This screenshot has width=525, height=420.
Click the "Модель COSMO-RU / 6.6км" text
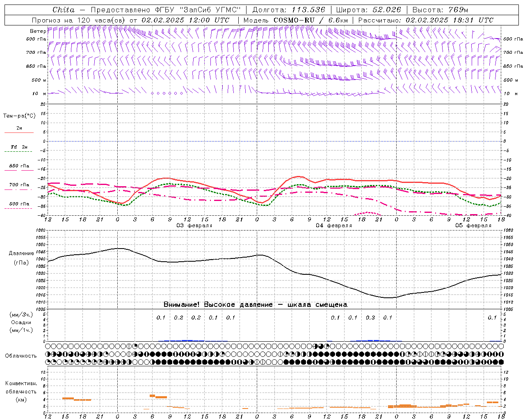point(296,20)
